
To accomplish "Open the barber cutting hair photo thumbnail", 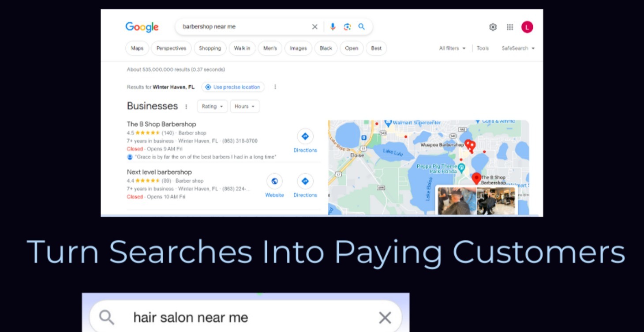I will [x=457, y=201].
